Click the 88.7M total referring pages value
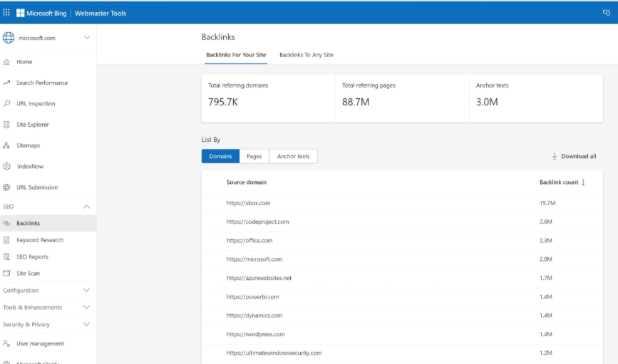Image resolution: width=618 pixels, height=364 pixels. (356, 102)
